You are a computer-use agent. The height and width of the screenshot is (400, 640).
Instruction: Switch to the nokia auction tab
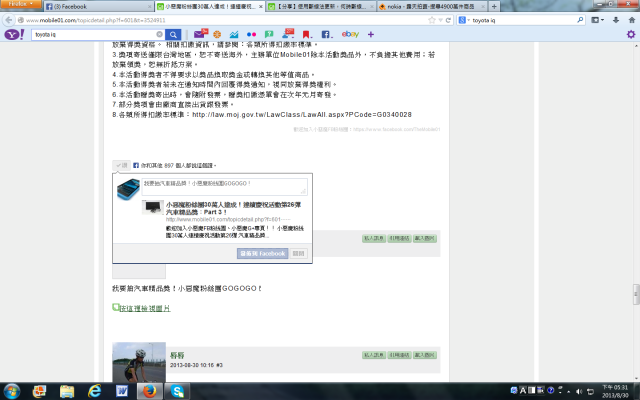click(432, 7)
